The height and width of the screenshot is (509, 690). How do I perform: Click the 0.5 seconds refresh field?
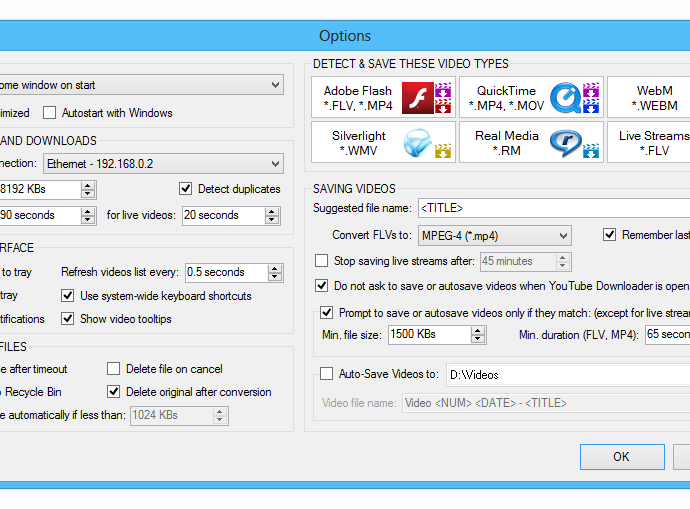(226, 272)
